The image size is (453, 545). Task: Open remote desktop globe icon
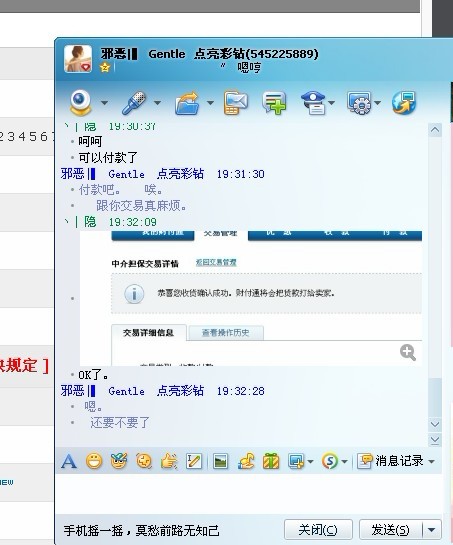point(404,103)
